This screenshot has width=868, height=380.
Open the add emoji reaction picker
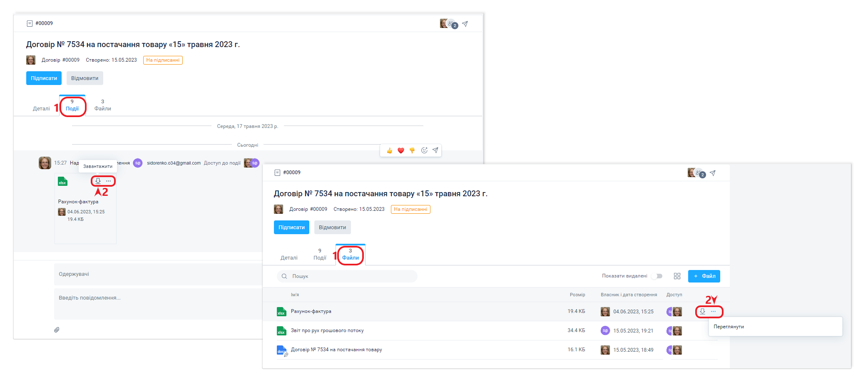pos(424,150)
